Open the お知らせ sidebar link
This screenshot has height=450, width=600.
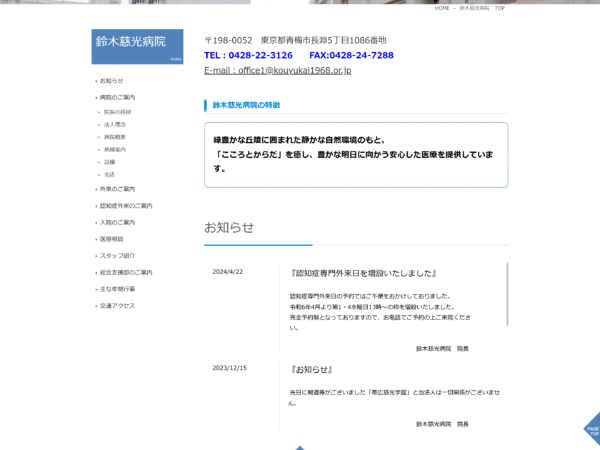coord(111,81)
